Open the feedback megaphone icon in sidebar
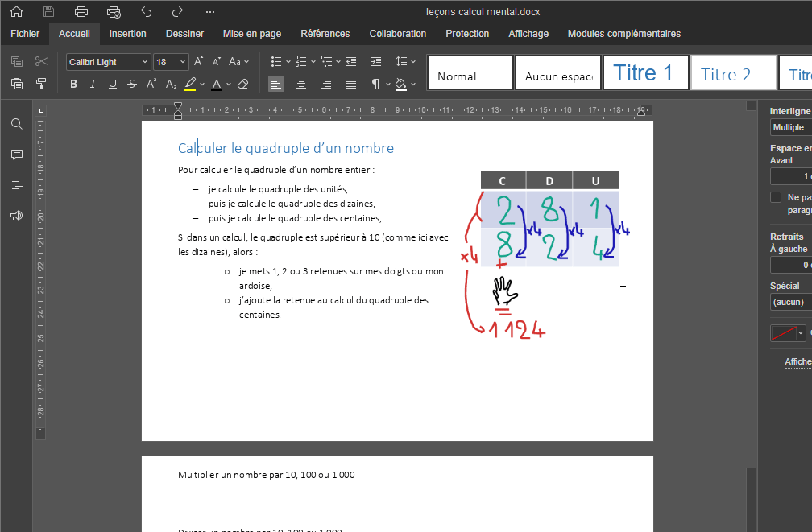The image size is (812, 532). (x=17, y=215)
